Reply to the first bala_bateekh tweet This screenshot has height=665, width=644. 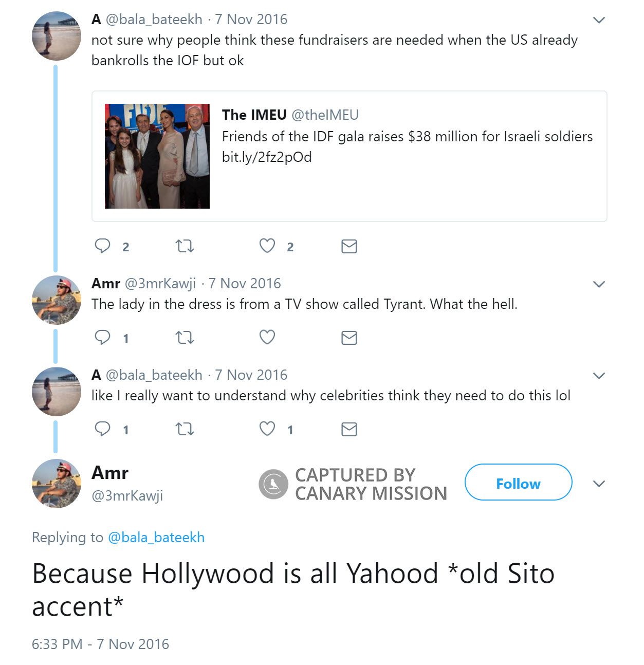(x=103, y=246)
